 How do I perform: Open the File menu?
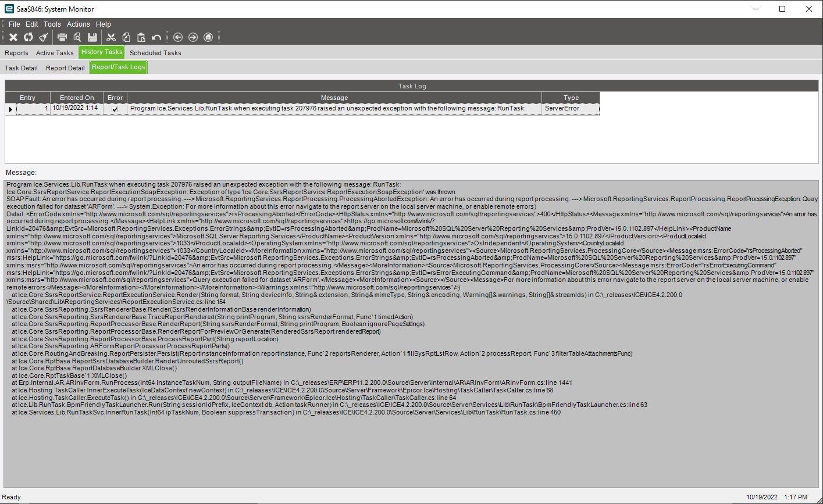(x=15, y=24)
